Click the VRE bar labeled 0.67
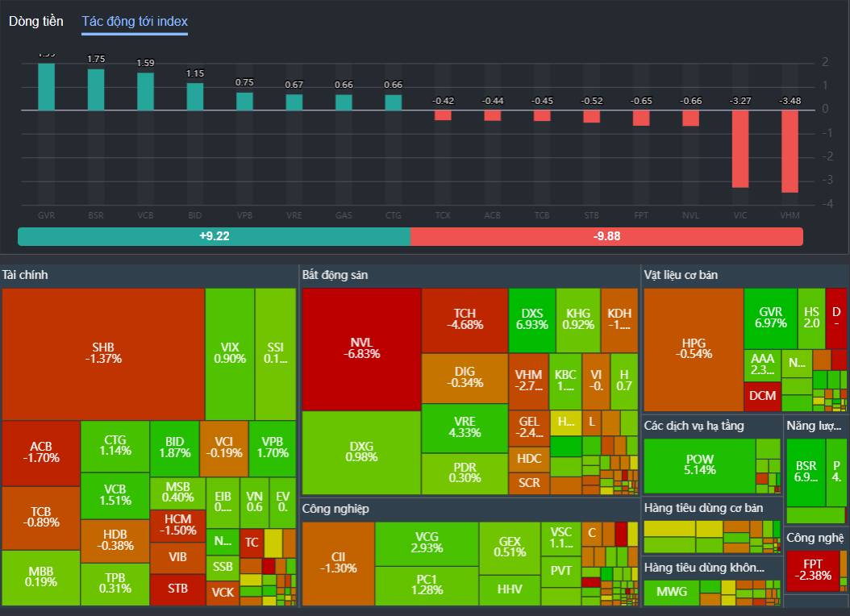 point(294,102)
